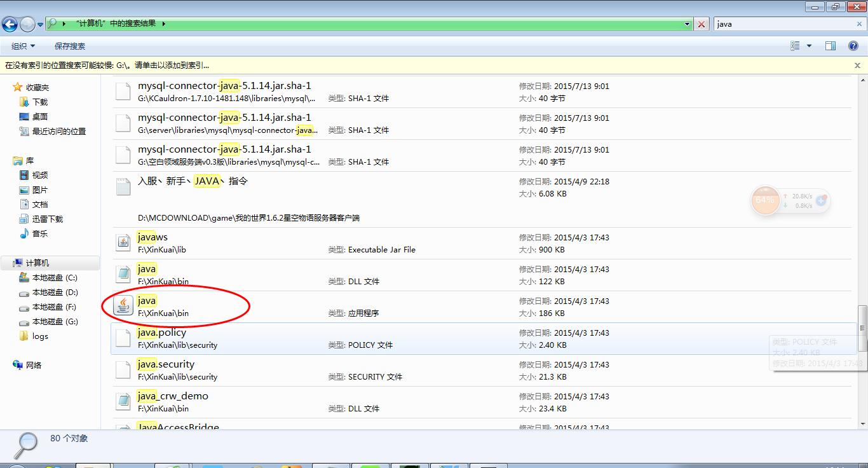Screen dimensions: 868x468
Task: Select java DLL file in F:\XinKuai\bin
Action: (x=482, y=275)
